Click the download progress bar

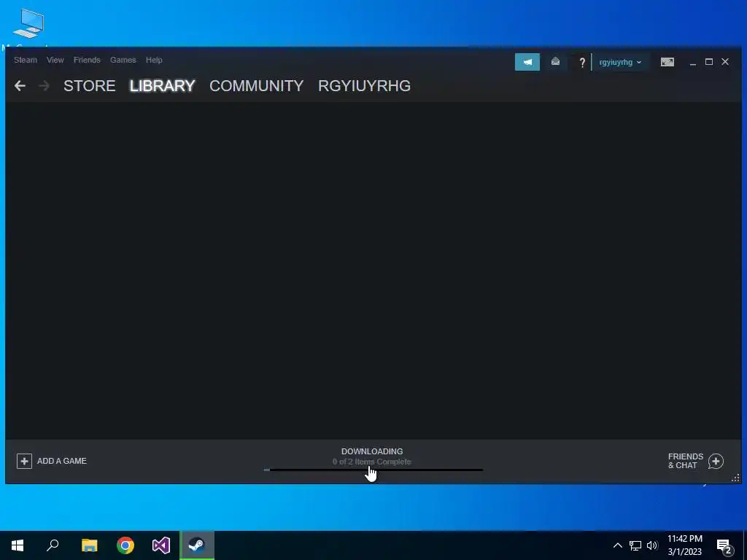pyautogui.click(x=373, y=470)
